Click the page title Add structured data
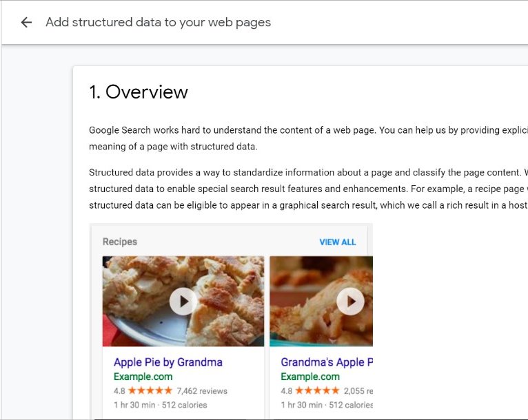This screenshot has width=528, height=420. (158, 22)
